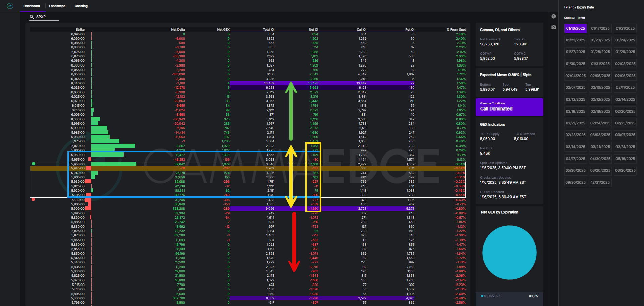Viewport: 644px width, 306px height.
Task: Click the Net GEX value 9.46K
Action: 485,154
